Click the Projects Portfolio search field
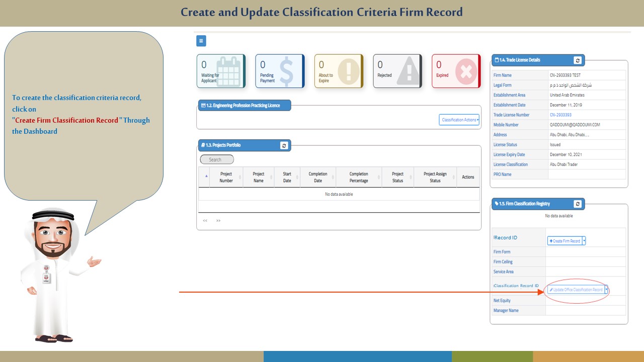The height and width of the screenshot is (362, 644). 217,159
